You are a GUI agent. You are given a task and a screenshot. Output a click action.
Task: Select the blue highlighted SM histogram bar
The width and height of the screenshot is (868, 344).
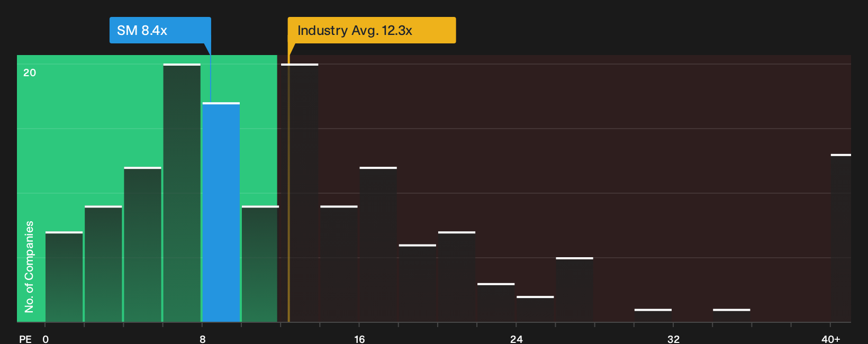pyautogui.click(x=221, y=212)
